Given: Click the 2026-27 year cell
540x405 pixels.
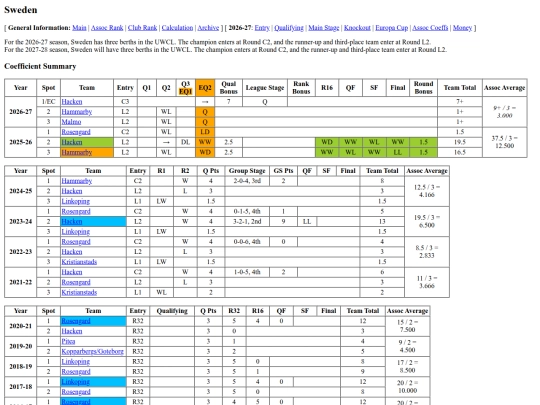Looking at the screenshot, I should click(21, 112).
